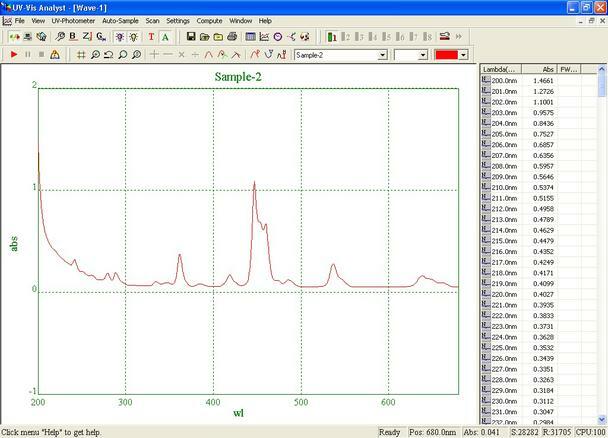608x438 pixels.
Task: Open the Compute menu
Action: pyautogui.click(x=209, y=21)
